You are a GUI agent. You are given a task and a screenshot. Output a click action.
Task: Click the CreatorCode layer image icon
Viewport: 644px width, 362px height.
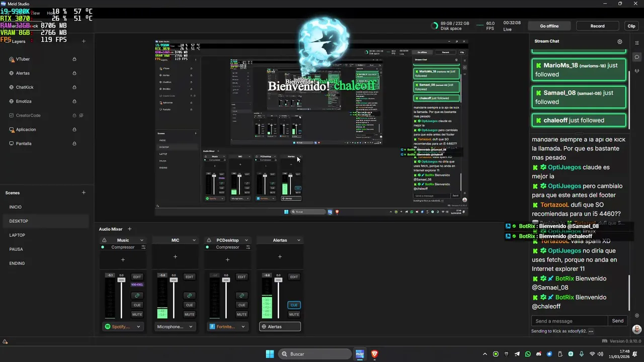[12, 116]
